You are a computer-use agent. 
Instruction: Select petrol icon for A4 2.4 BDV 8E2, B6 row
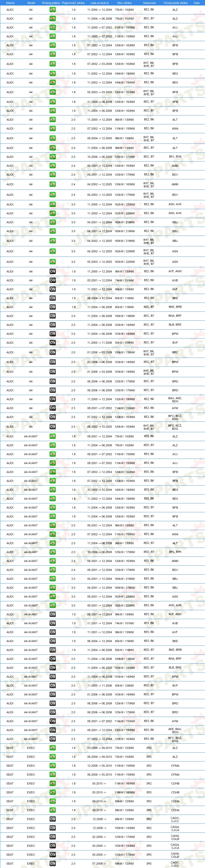pyautogui.click(x=53, y=175)
